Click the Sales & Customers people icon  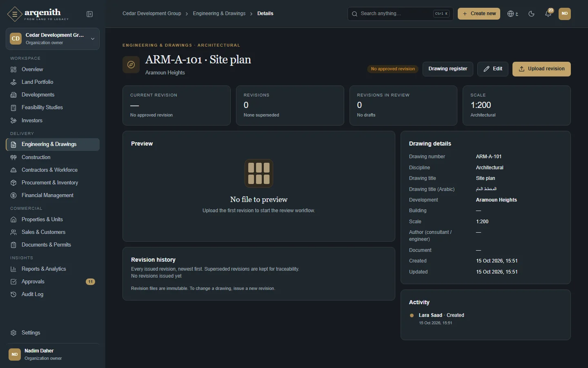pos(13,232)
